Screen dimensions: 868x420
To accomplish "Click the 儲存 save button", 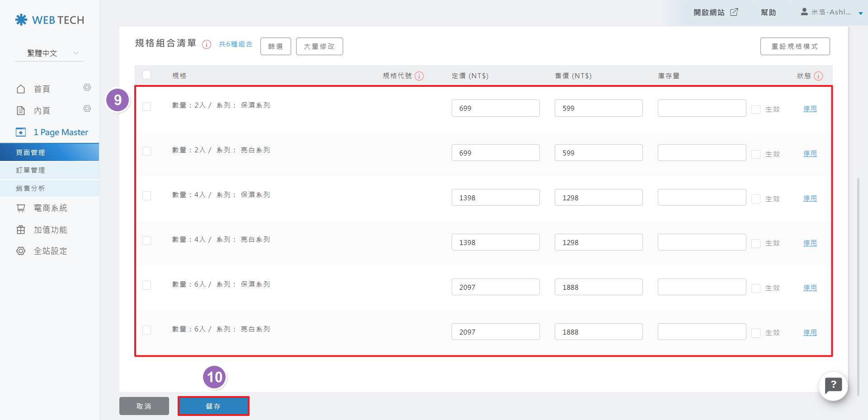I will 213,406.
